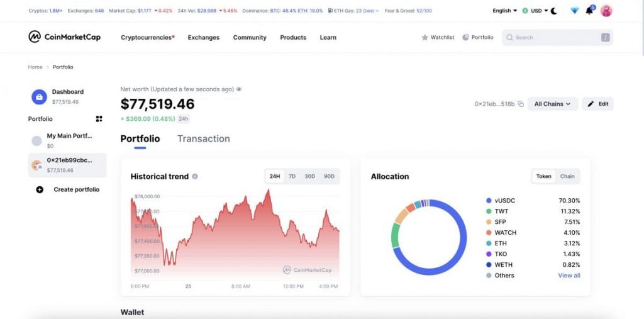
Task: Click WETH allocation row 0.82%
Action: (x=533, y=265)
